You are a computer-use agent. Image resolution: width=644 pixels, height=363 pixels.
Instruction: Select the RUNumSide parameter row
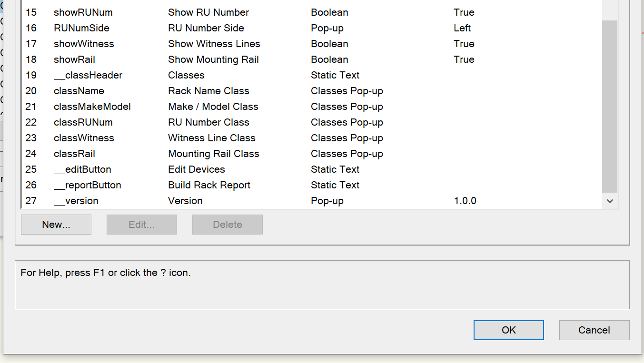coord(81,28)
